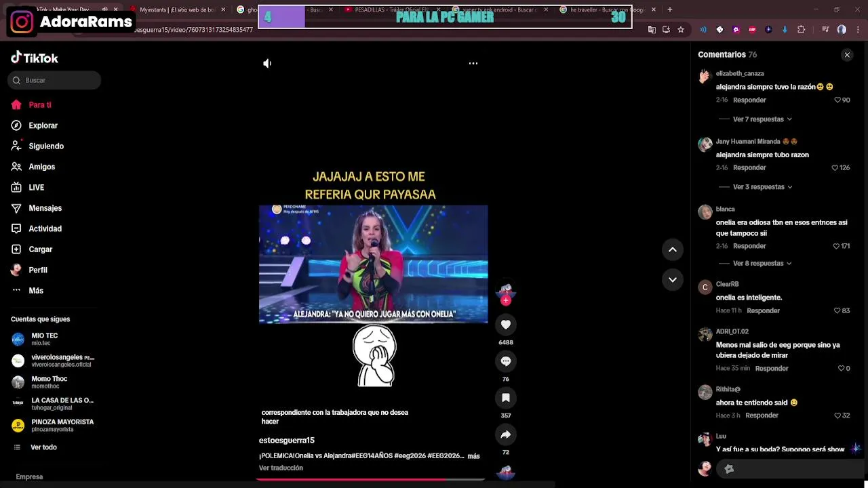
Task: Reply to Rithita@'s comment
Action: pyautogui.click(x=762, y=415)
